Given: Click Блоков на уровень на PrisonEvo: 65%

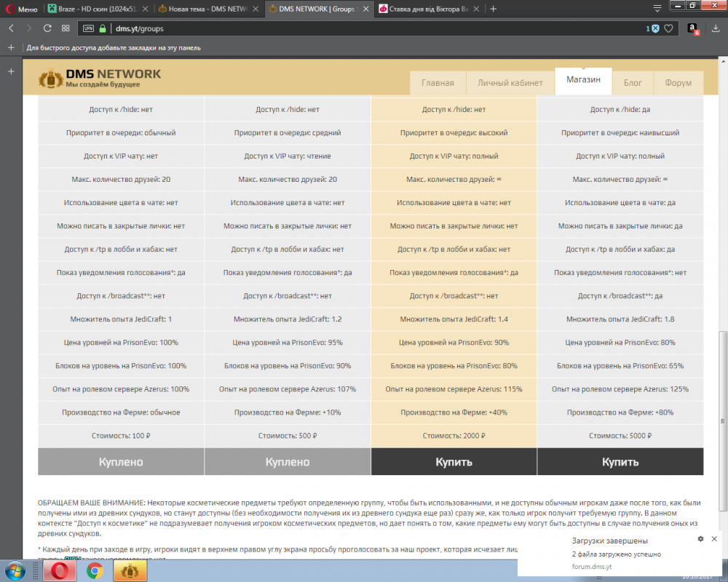Looking at the screenshot, I should [x=620, y=366].
